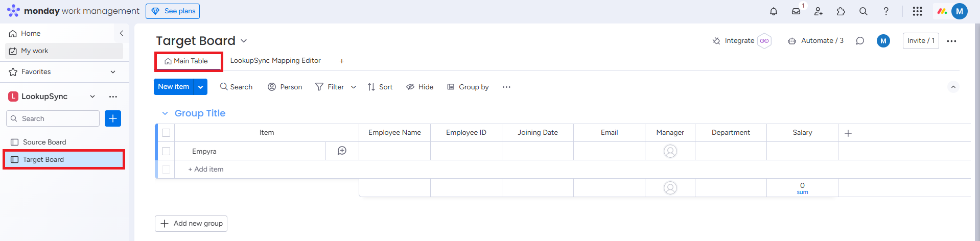Click the Salary sum summary cell

tap(802, 188)
